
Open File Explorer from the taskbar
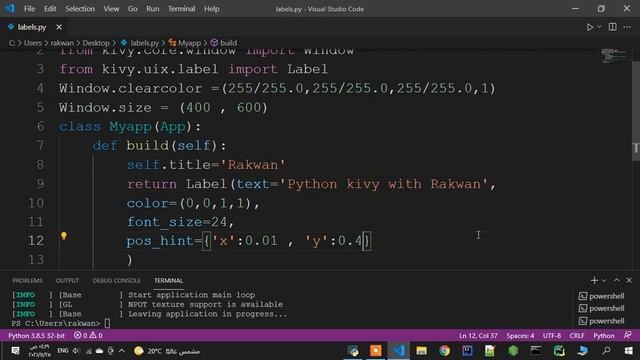click(421, 351)
